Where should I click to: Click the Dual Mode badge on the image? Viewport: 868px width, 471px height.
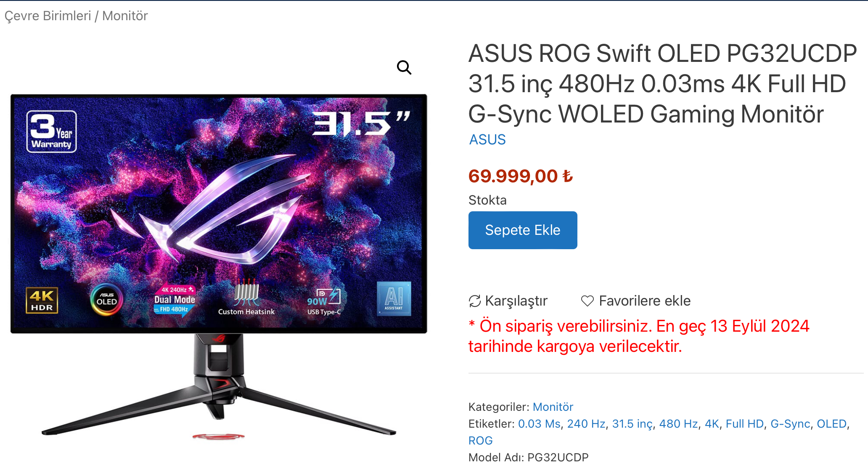tap(175, 300)
